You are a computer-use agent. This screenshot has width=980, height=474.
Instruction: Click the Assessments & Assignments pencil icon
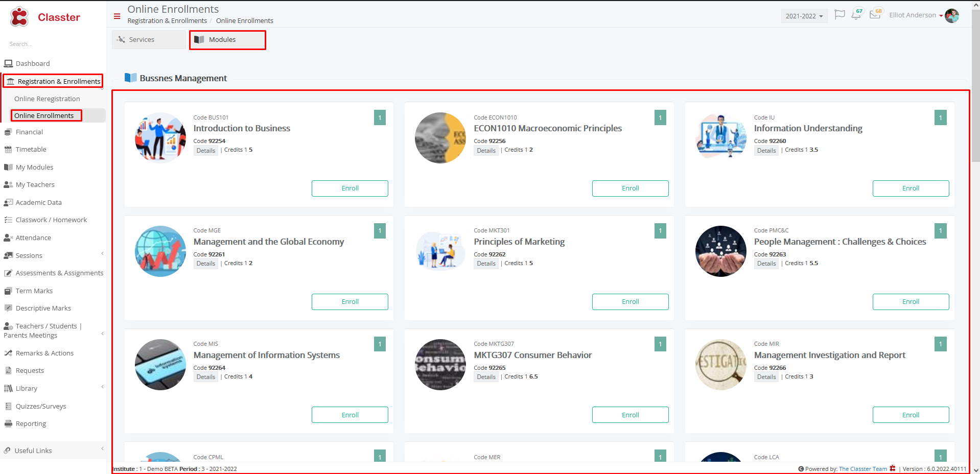(x=8, y=273)
